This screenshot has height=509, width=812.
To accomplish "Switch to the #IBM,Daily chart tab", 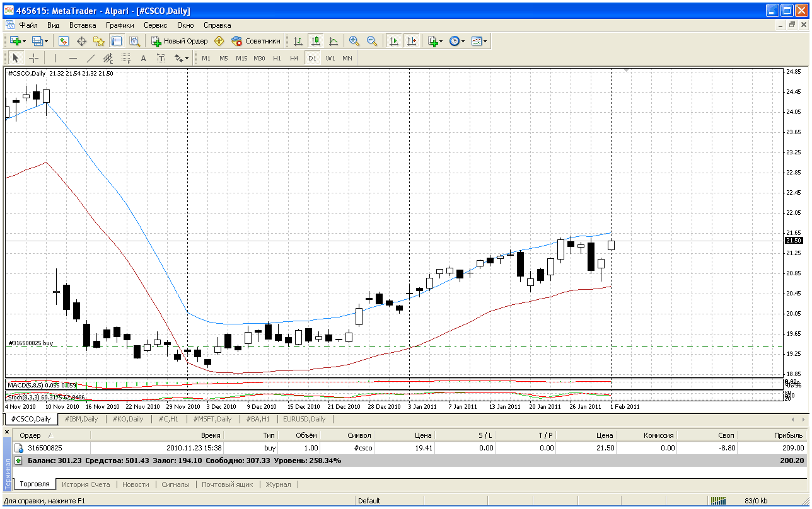I will point(81,419).
